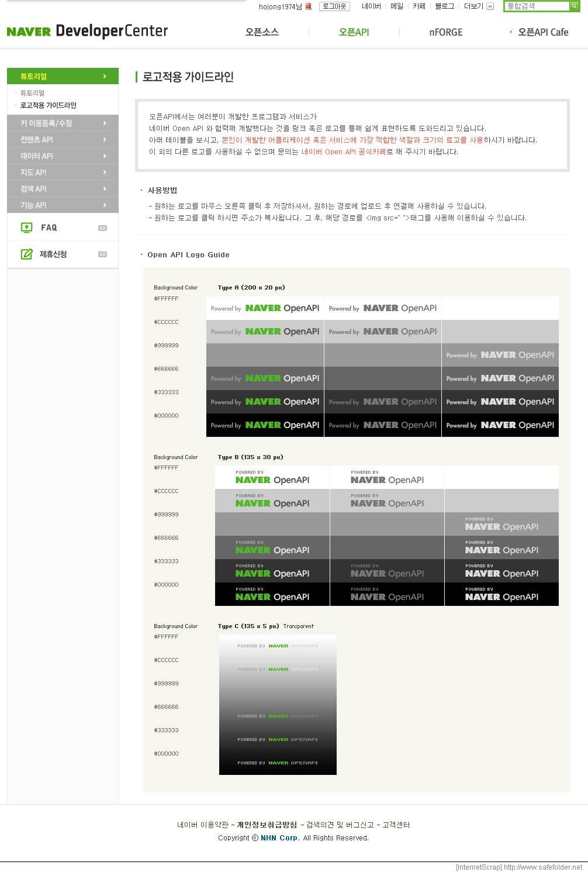Select Type A green logo on #000000 row

click(x=265, y=425)
